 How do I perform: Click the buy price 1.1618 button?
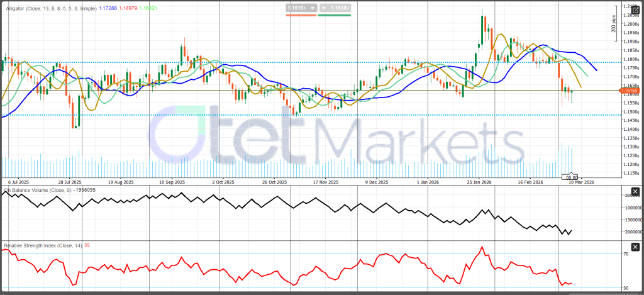tap(335, 8)
